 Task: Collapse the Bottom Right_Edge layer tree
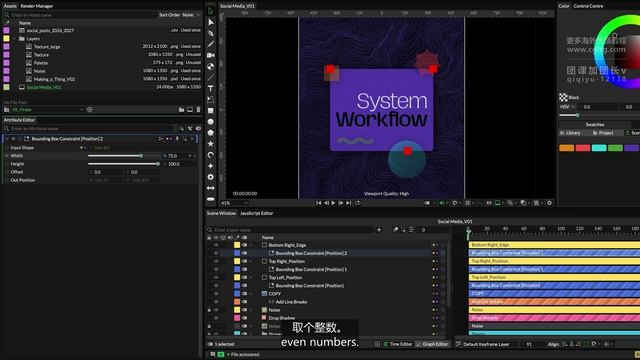point(251,245)
